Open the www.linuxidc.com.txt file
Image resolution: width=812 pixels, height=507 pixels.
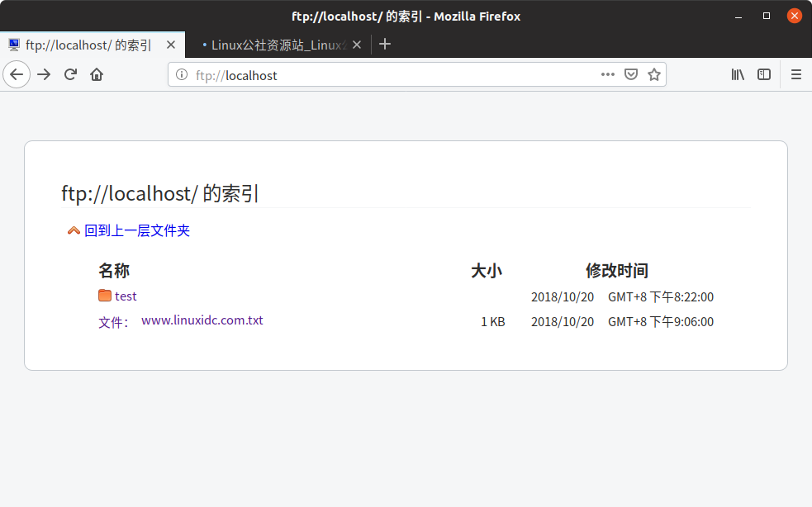point(202,320)
